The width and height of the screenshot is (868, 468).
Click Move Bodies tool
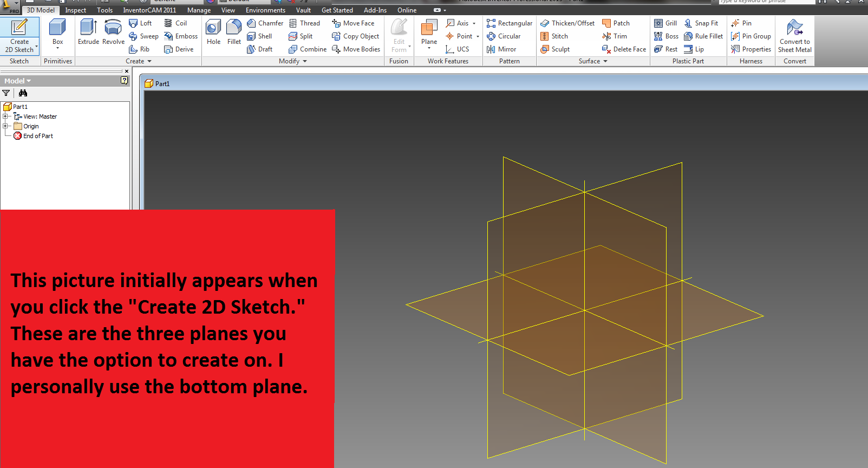click(x=356, y=49)
